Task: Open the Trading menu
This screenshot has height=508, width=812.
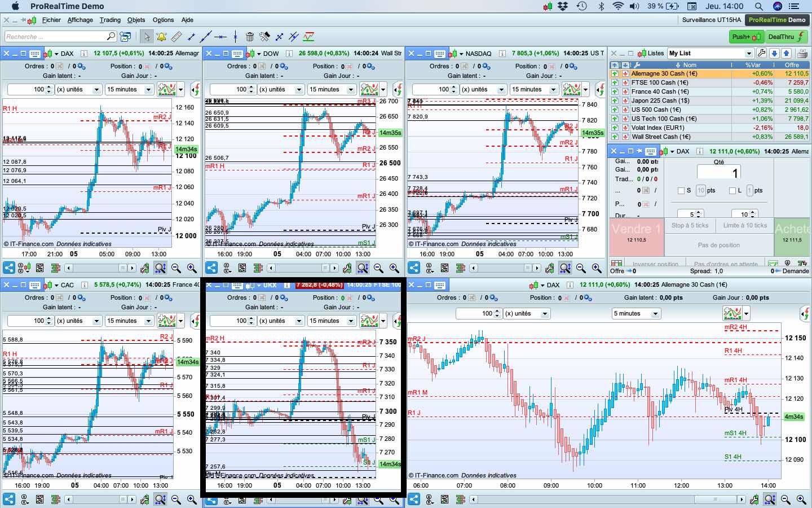Action: [x=110, y=20]
